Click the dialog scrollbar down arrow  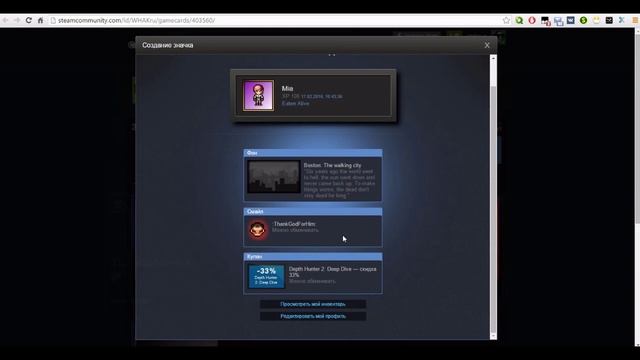coord(493,336)
